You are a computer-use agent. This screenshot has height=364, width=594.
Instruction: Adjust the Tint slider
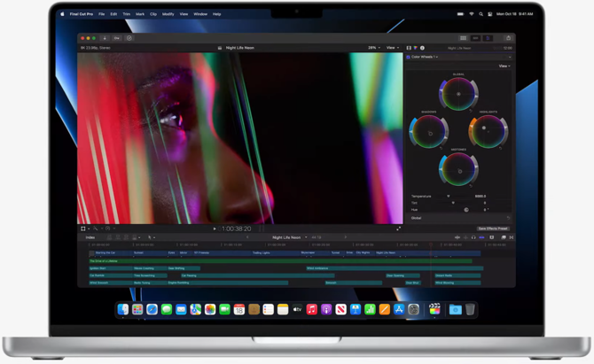click(453, 203)
